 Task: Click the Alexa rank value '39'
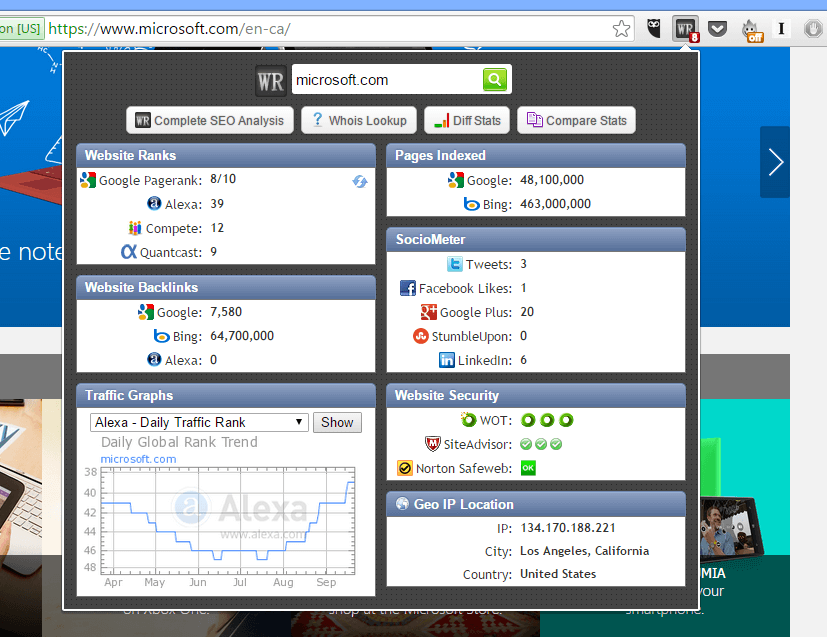point(217,204)
